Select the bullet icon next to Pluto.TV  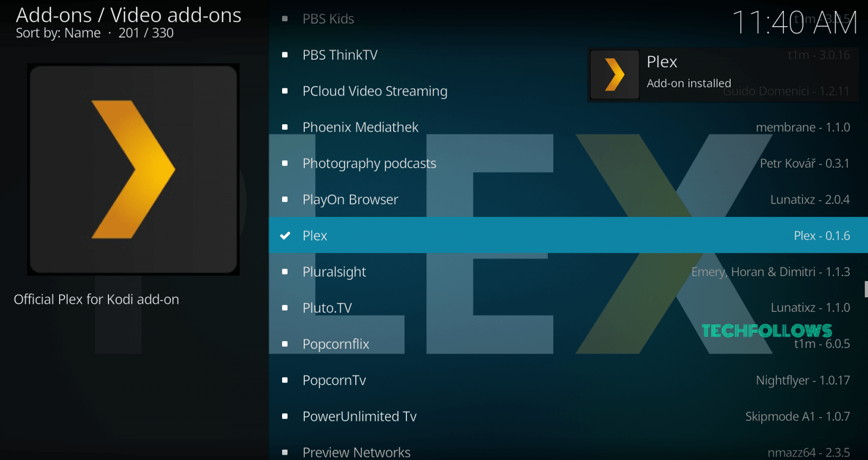click(x=285, y=308)
